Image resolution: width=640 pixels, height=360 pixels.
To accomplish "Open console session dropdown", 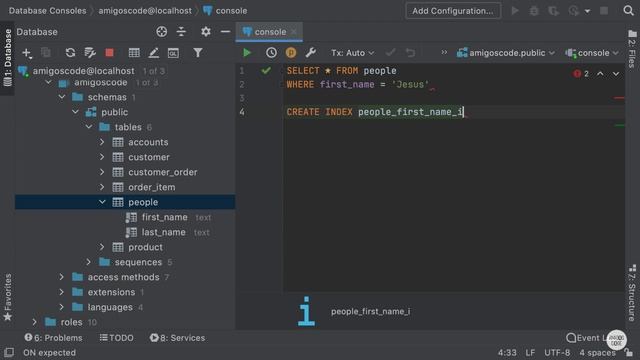I will pyautogui.click(x=592, y=53).
